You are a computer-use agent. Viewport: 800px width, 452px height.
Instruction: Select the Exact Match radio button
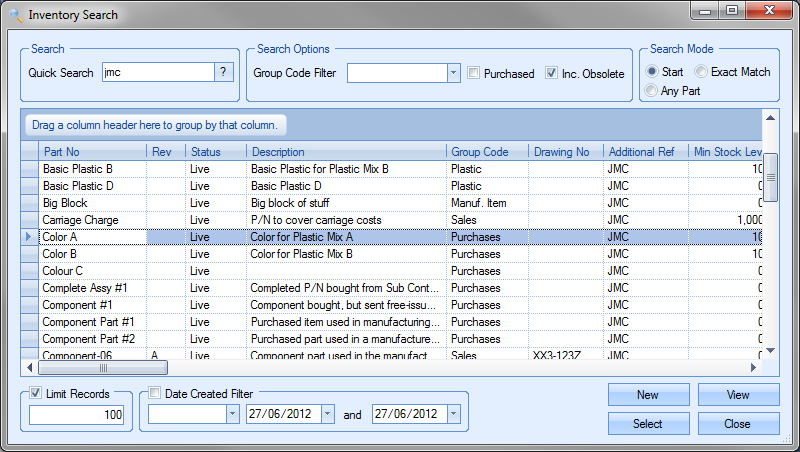702,72
